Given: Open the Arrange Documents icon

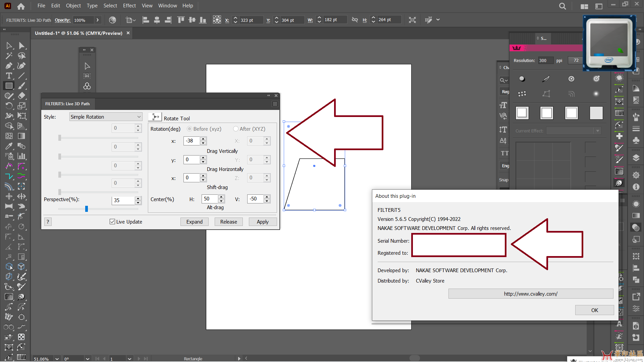Looking at the screenshot, I should [584, 6].
